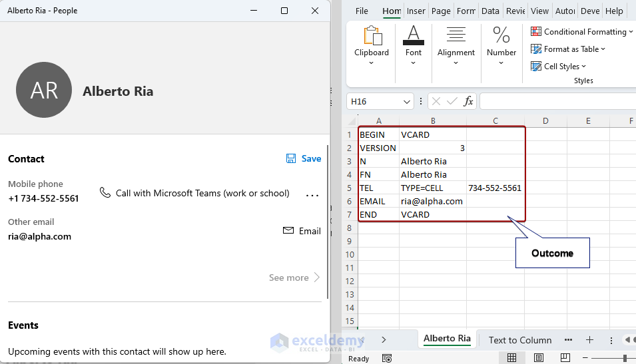This screenshot has width=636, height=364.
Task: Open the Developer ribbon tab
Action: coord(590,11)
